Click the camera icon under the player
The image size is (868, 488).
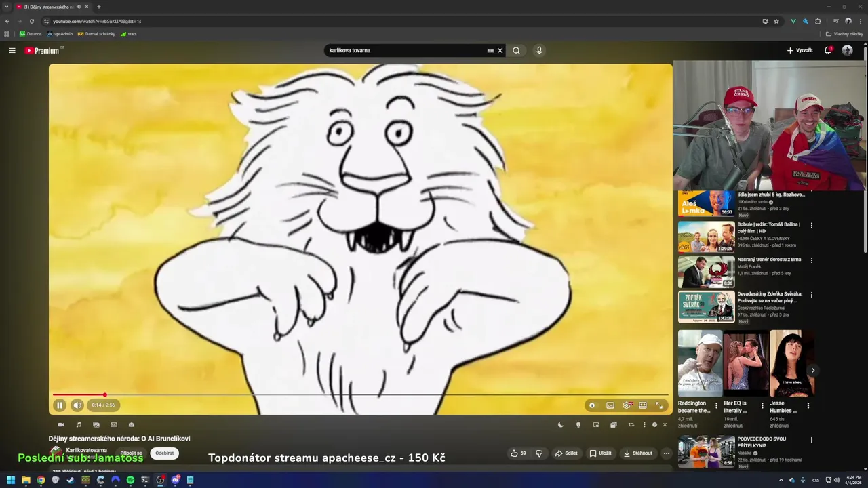(x=61, y=425)
